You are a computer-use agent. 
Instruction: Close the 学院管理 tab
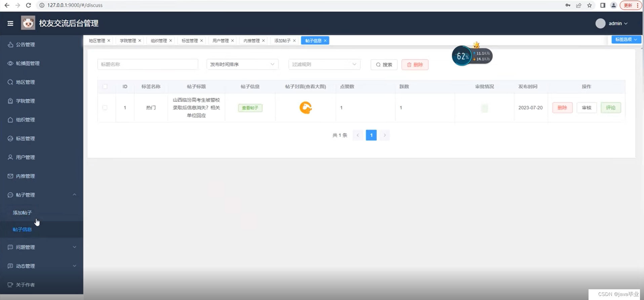click(139, 41)
